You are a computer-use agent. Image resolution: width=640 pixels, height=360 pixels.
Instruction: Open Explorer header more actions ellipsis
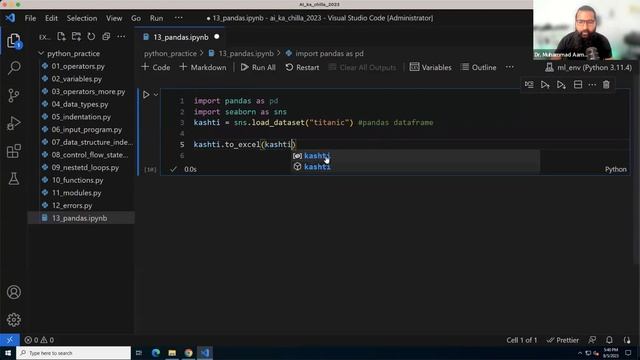coord(121,37)
